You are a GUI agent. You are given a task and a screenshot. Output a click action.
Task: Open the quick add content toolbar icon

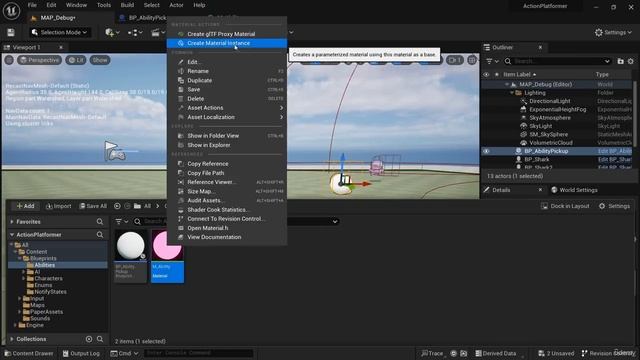(x=109, y=33)
